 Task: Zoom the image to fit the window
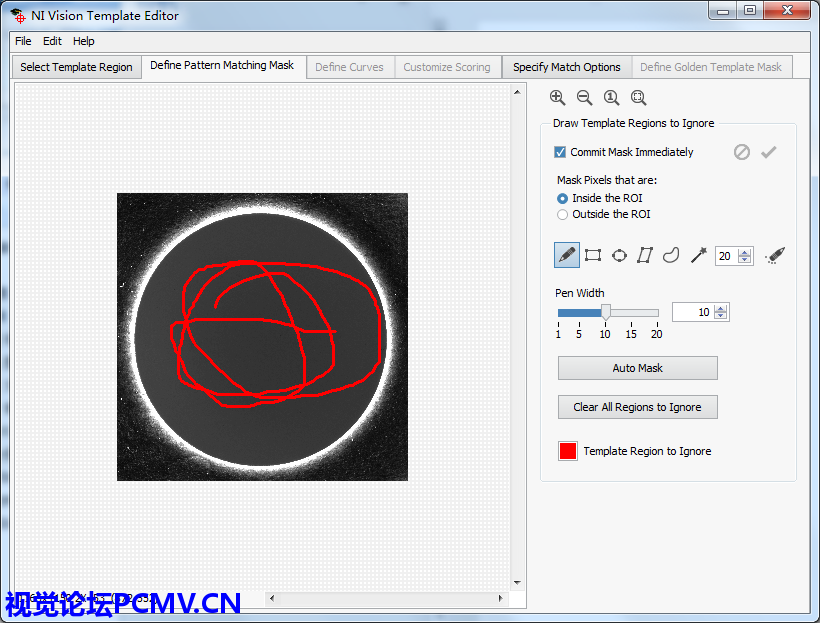(639, 98)
